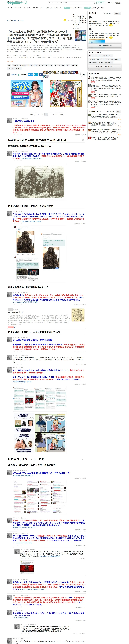The width and height of the screenshot is (129, 644).
Task: Click 次へ pagination button
Action: point(61,114)
